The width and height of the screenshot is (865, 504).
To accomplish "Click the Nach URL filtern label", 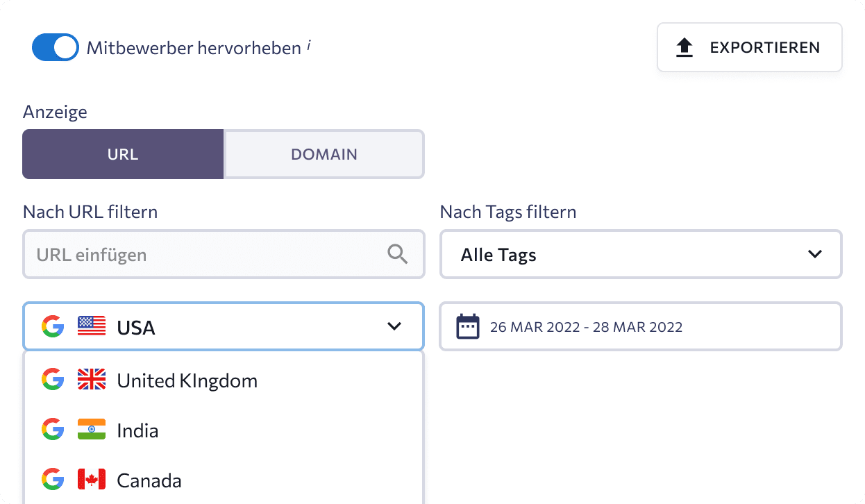I will (90, 212).
